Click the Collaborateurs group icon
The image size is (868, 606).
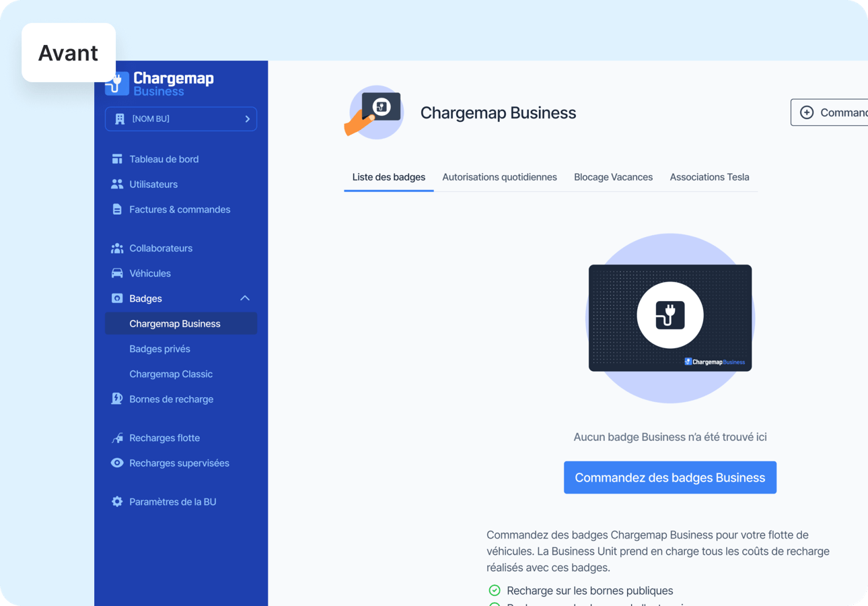117,248
